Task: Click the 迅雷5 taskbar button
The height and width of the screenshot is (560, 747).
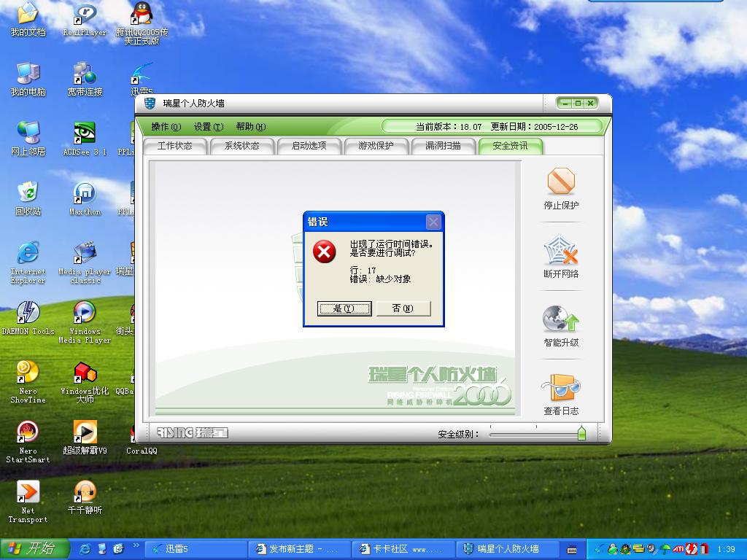Action: pos(196,549)
